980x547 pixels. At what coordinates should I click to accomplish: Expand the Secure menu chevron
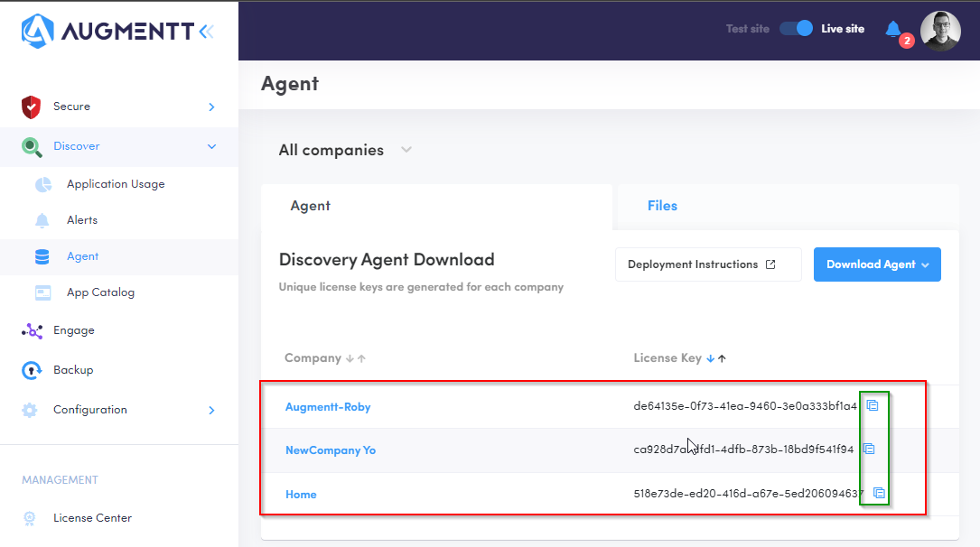click(211, 107)
